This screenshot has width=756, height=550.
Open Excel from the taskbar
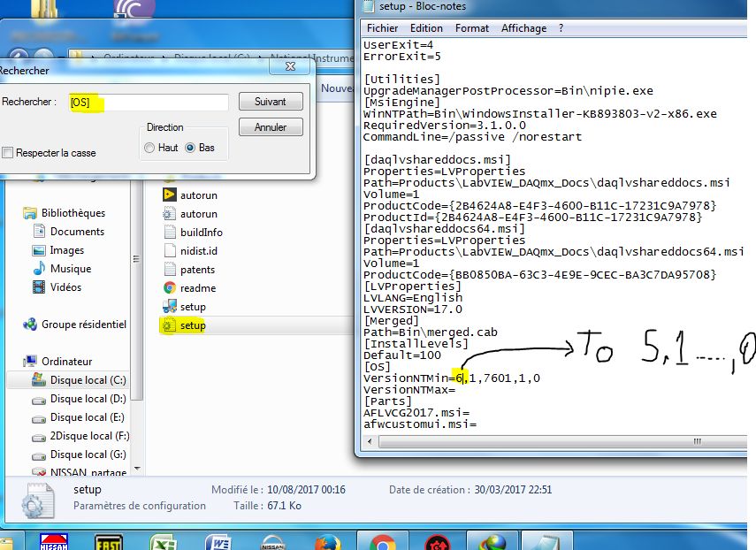[163, 542]
